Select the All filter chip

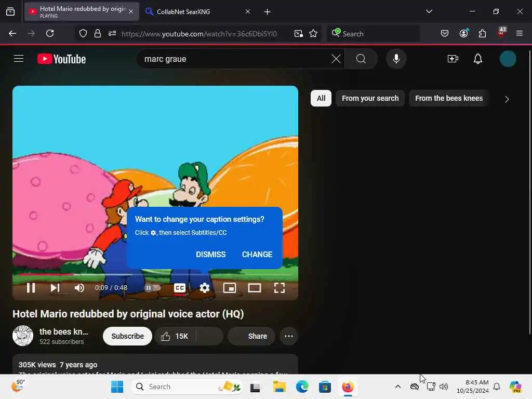coord(321,98)
